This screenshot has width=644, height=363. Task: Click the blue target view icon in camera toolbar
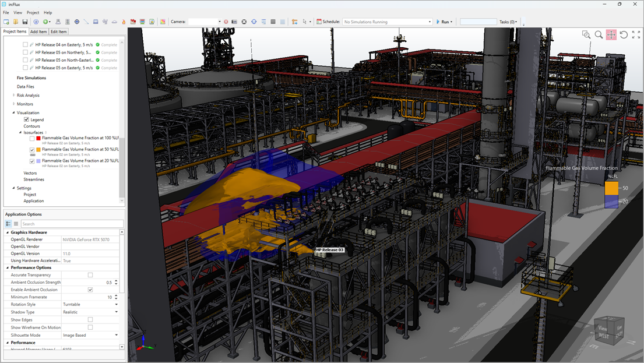[254, 22]
